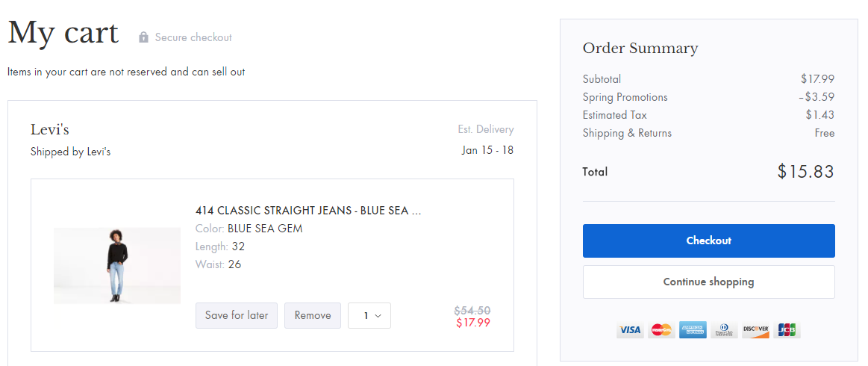Click the Visa card icon
Viewport: 868px width, 366px height.
630,330
